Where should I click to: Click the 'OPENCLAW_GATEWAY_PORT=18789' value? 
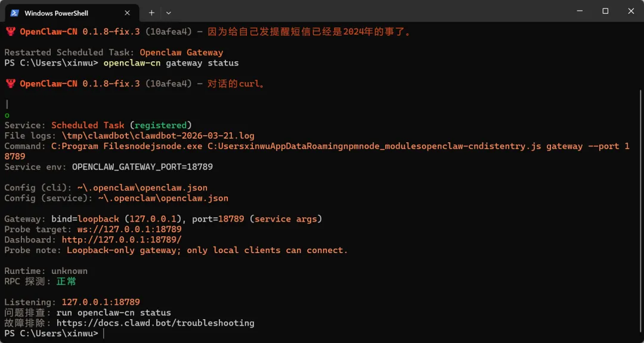(143, 167)
